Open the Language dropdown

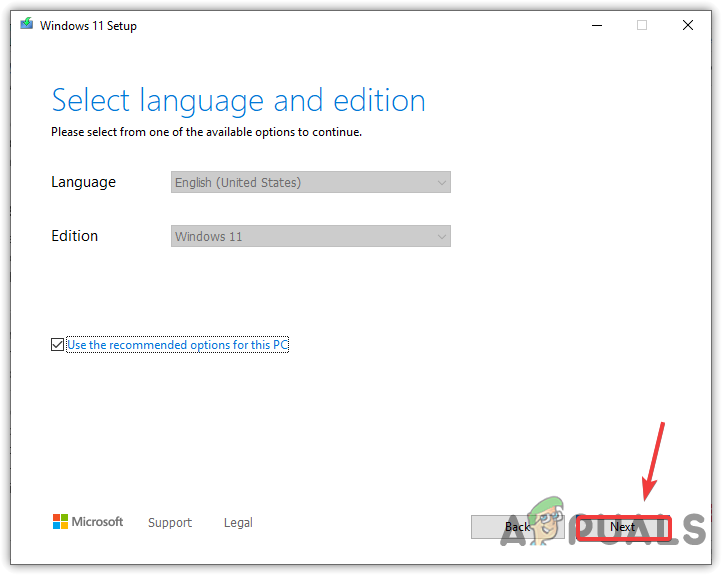click(x=311, y=182)
